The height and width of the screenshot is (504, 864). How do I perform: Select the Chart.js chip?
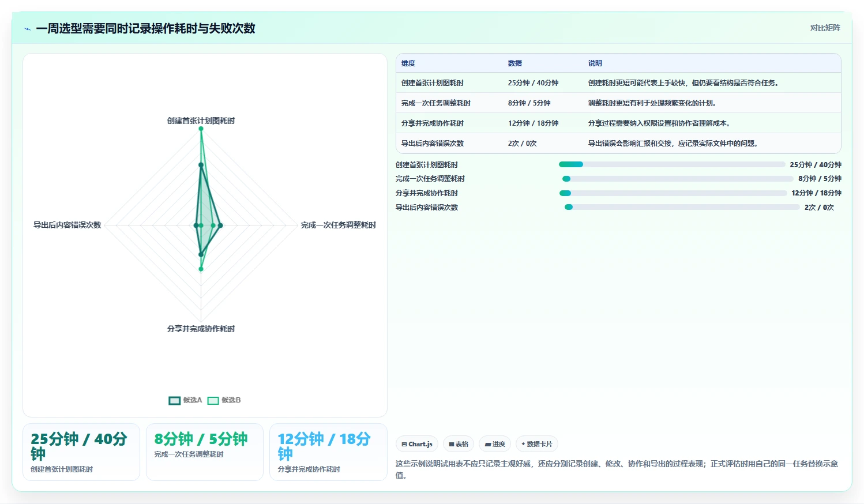tap(417, 444)
